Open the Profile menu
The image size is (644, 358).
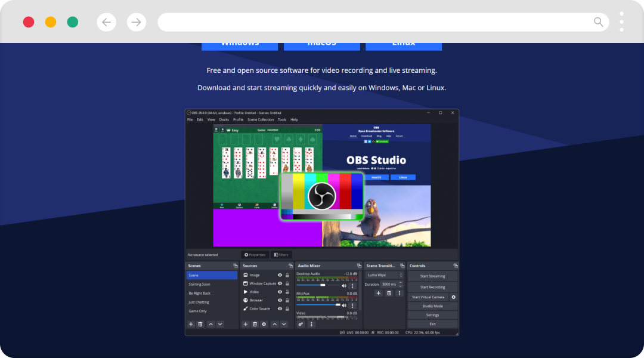(238, 119)
